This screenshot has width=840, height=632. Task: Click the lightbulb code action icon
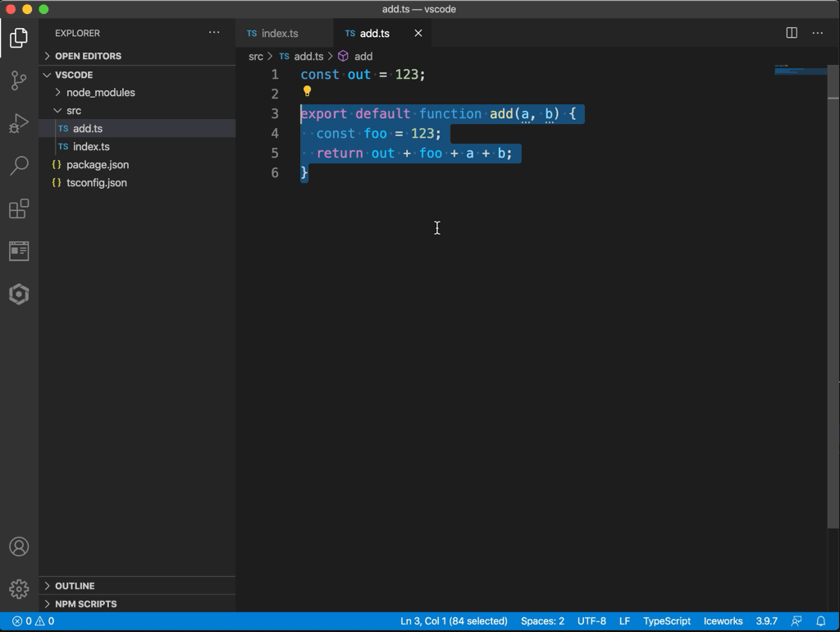tap(308, 92)
